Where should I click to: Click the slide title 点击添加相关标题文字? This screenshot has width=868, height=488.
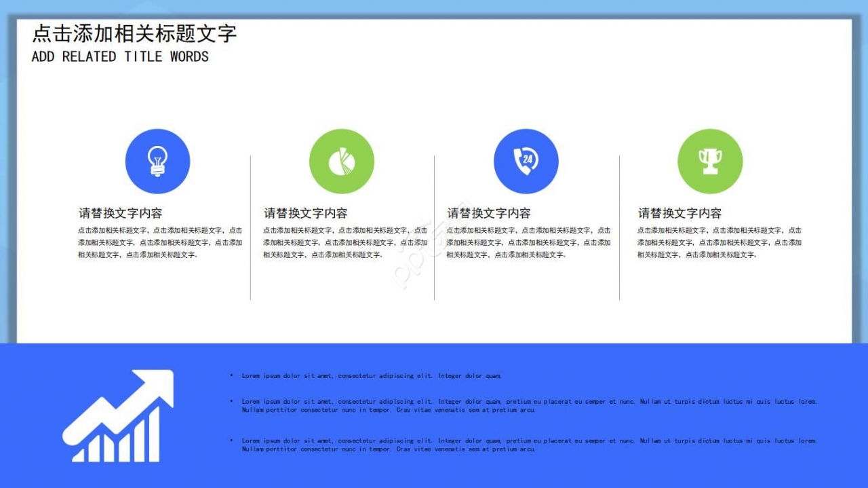[134, 34]
